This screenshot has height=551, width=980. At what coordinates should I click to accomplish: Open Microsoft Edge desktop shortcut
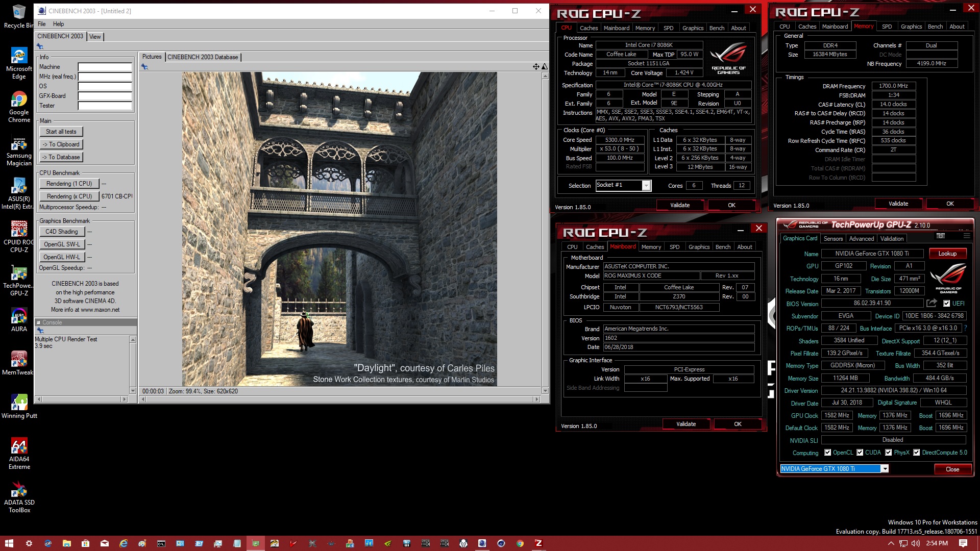point(18,63)
